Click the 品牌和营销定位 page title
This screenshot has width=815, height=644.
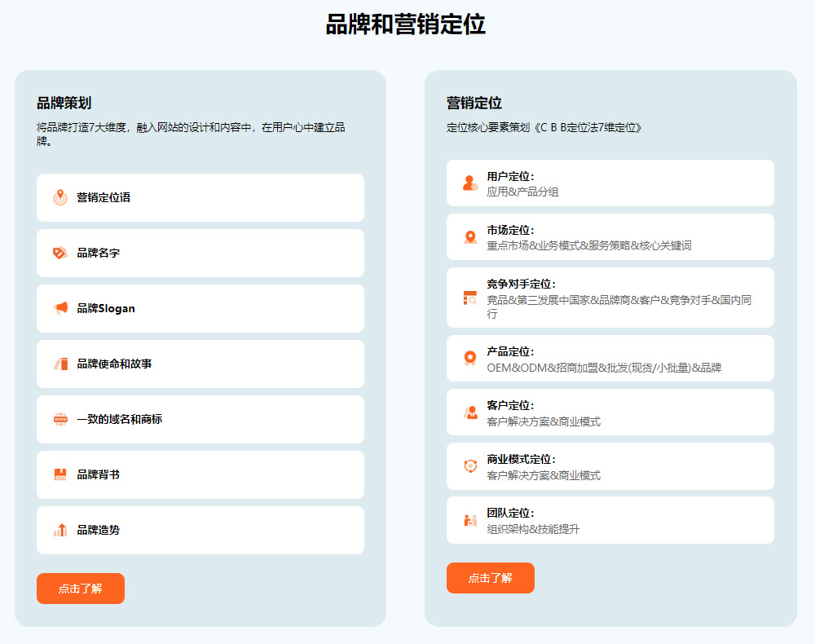point(406,24)
